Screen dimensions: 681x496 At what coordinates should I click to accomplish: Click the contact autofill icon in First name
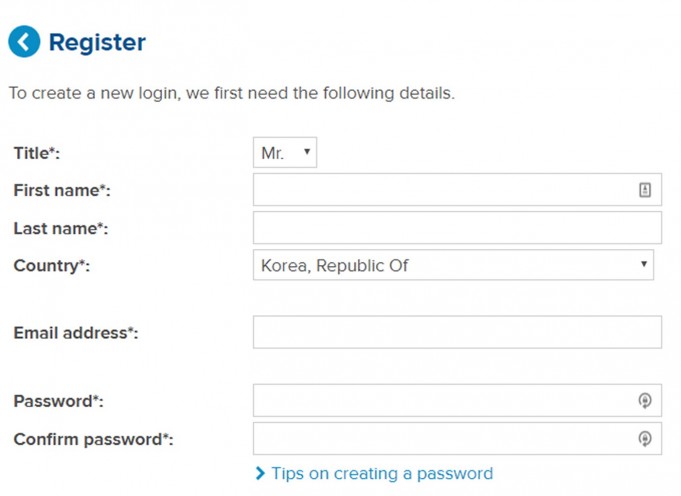point(645,190)
